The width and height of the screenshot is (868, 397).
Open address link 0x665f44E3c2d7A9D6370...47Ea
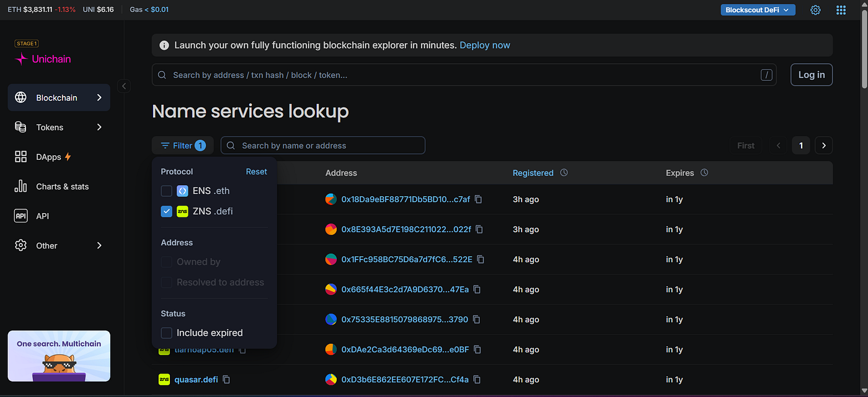pos(405,289)
